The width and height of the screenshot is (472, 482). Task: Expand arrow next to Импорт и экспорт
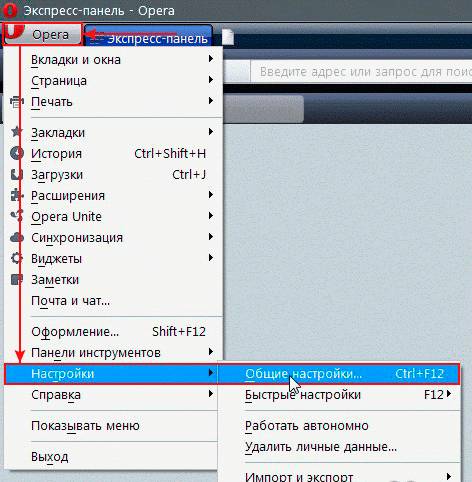point(449,476)
